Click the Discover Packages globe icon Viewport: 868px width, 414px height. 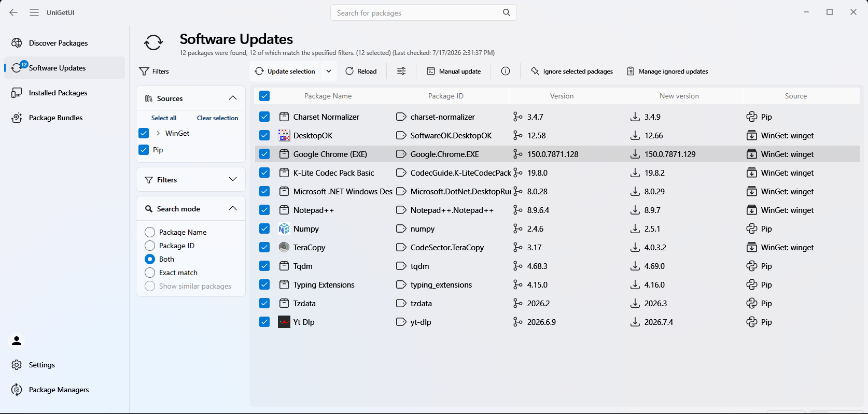pos(17,43)
